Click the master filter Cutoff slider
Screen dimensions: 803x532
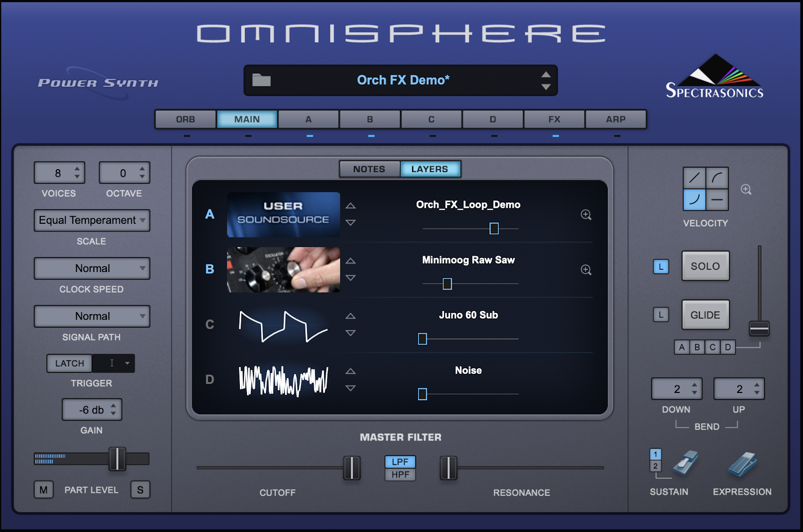point(352,468)
